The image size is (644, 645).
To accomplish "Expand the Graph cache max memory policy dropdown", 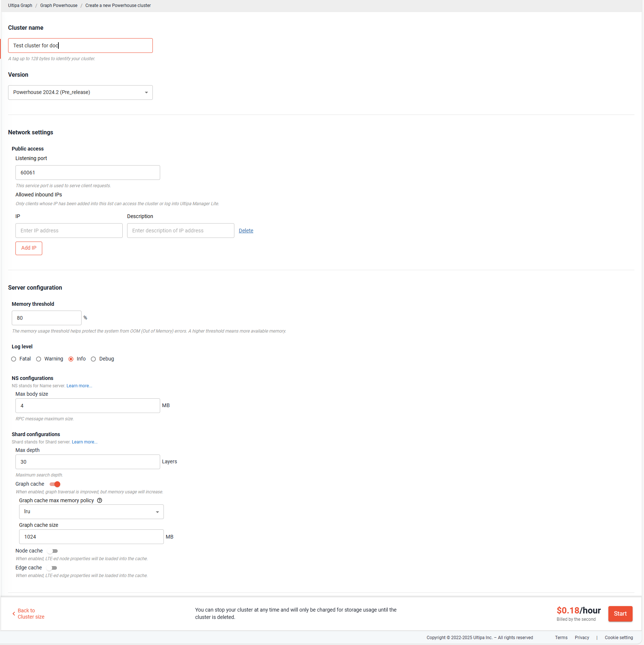I will [x=91, y=512].
